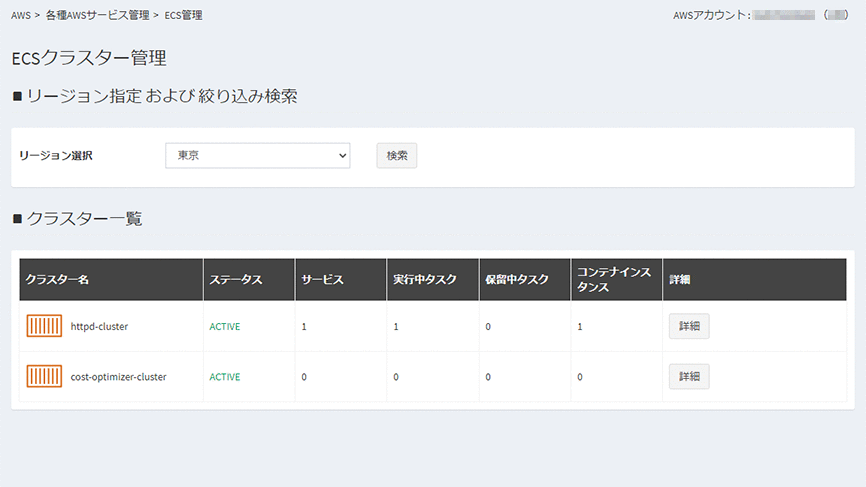Click the リージョン選択 label
Screen dimensions: 866x487
[x=56, y=156]
